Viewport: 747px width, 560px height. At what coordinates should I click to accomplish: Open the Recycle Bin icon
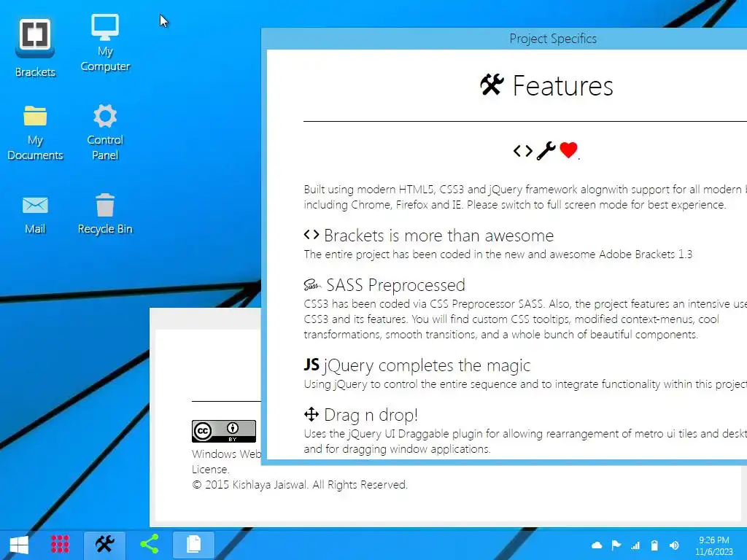pos(105,214)
